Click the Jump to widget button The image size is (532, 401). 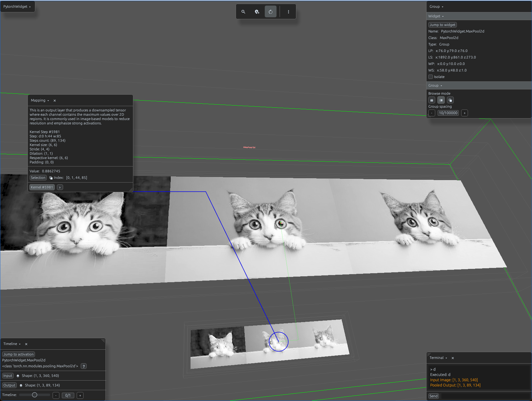pyautogui.click(x=443, y=25)
